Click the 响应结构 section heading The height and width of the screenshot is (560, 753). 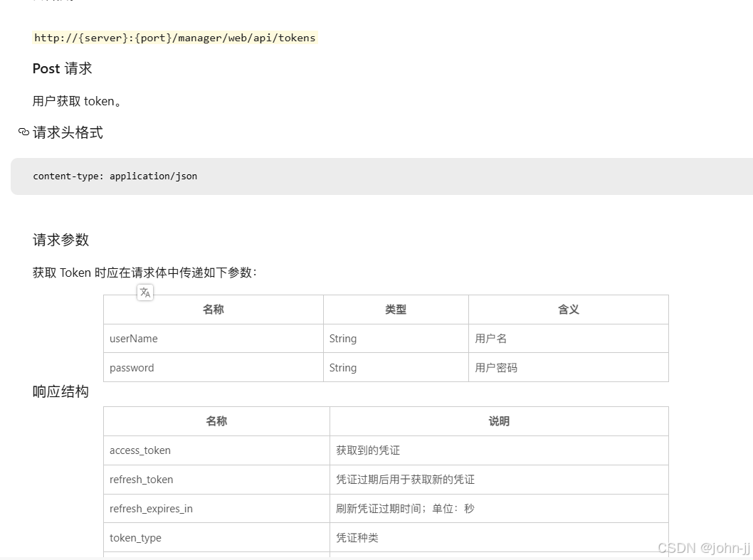60,391
